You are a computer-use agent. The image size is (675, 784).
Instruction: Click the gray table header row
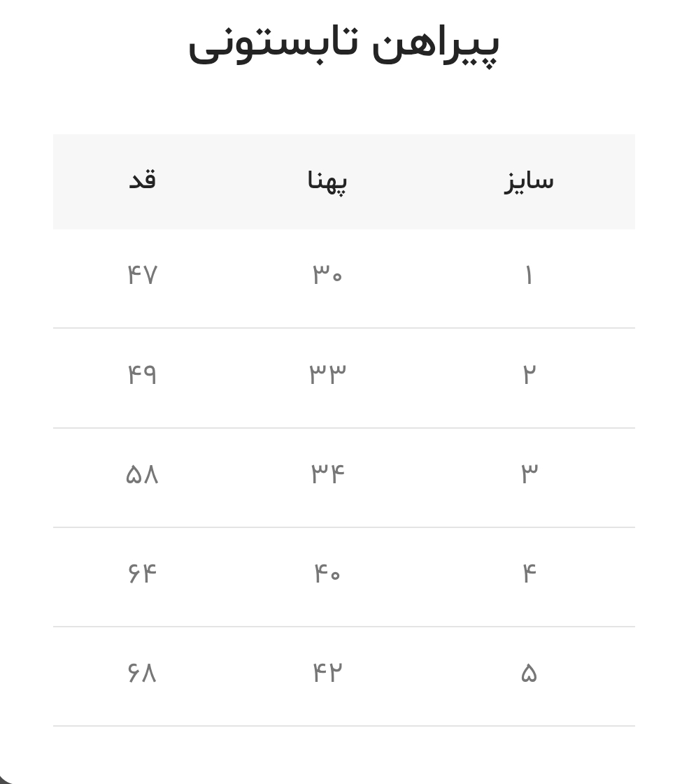tap(344, 182)
